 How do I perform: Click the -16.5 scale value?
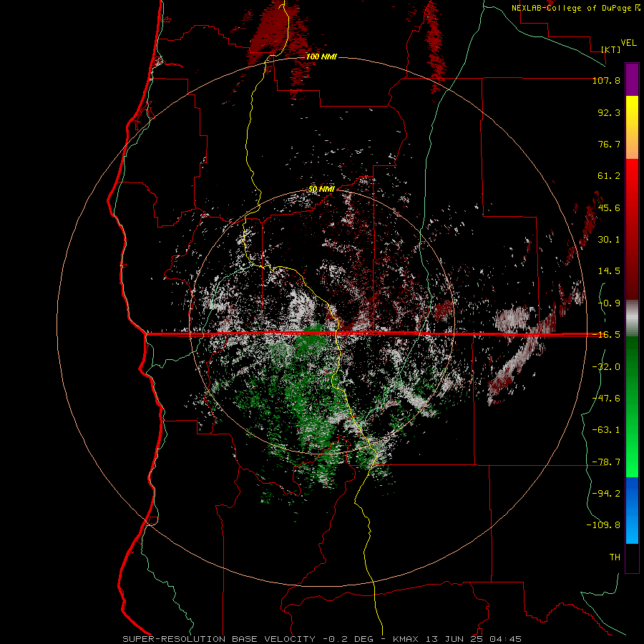click(606, 335)
